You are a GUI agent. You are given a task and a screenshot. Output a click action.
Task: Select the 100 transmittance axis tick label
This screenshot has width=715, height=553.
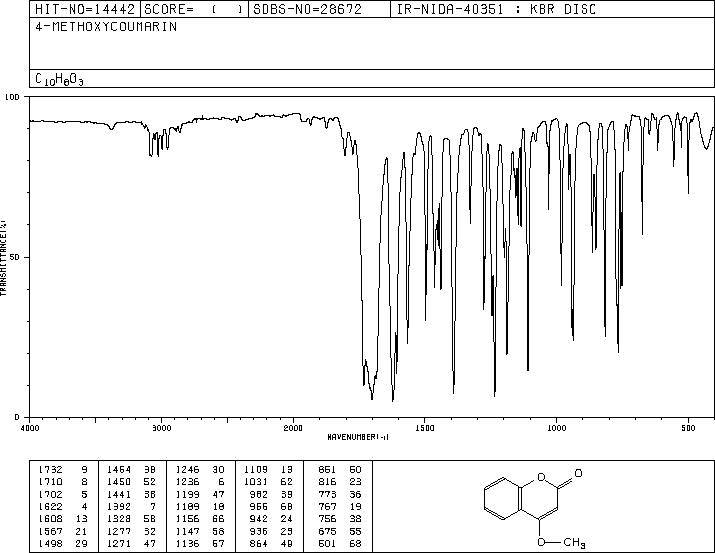click(13, 97)
